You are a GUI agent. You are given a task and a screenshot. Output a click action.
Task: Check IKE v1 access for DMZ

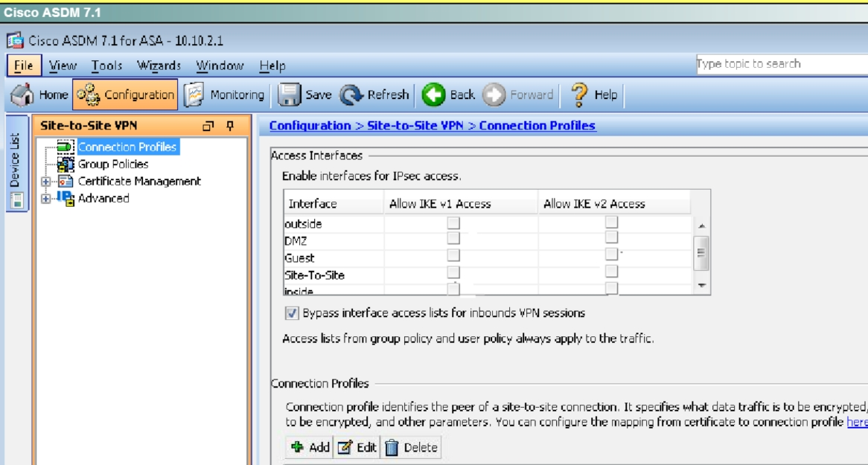click(453, 238)
